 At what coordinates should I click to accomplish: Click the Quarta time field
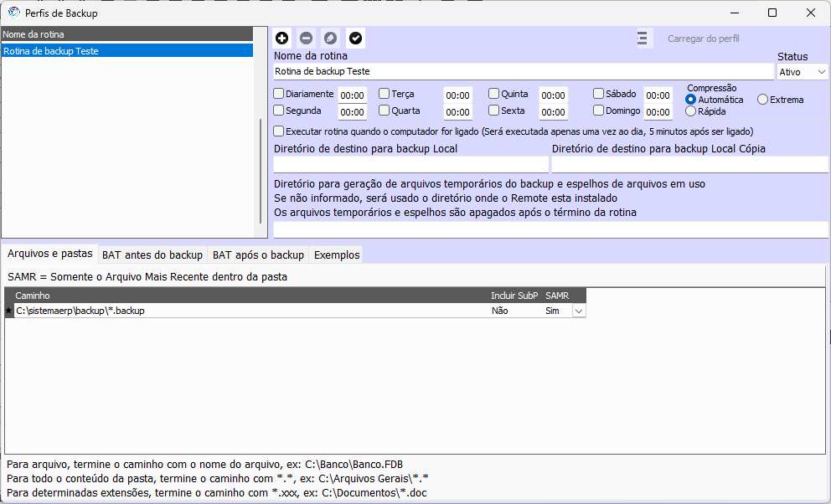click(457, 111)
